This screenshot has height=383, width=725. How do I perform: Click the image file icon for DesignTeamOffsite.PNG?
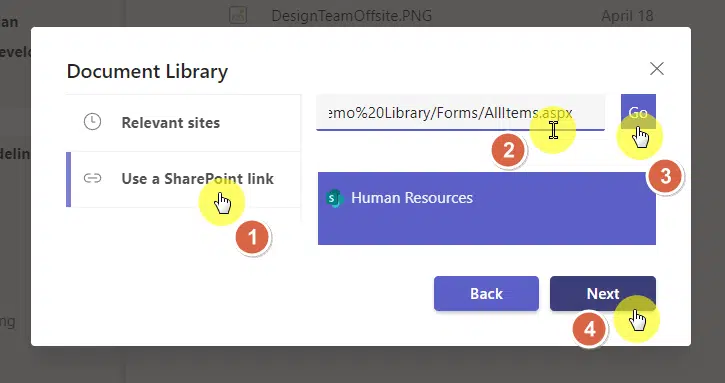click(x=238, y=15)
